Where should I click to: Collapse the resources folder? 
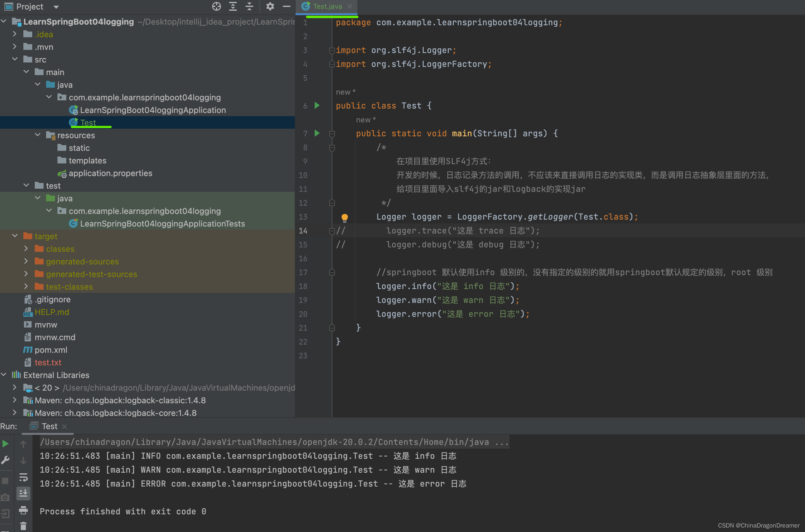coord(37,135)
